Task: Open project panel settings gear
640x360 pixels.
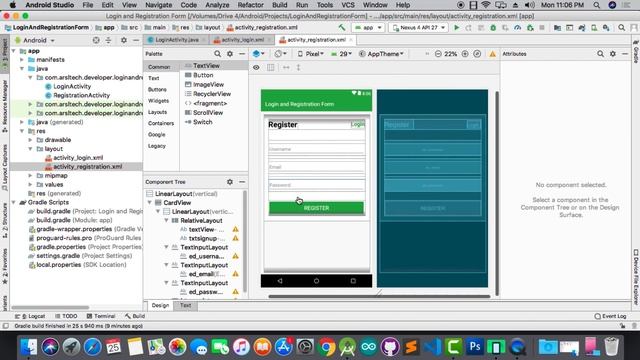Action: pos(124,40)
